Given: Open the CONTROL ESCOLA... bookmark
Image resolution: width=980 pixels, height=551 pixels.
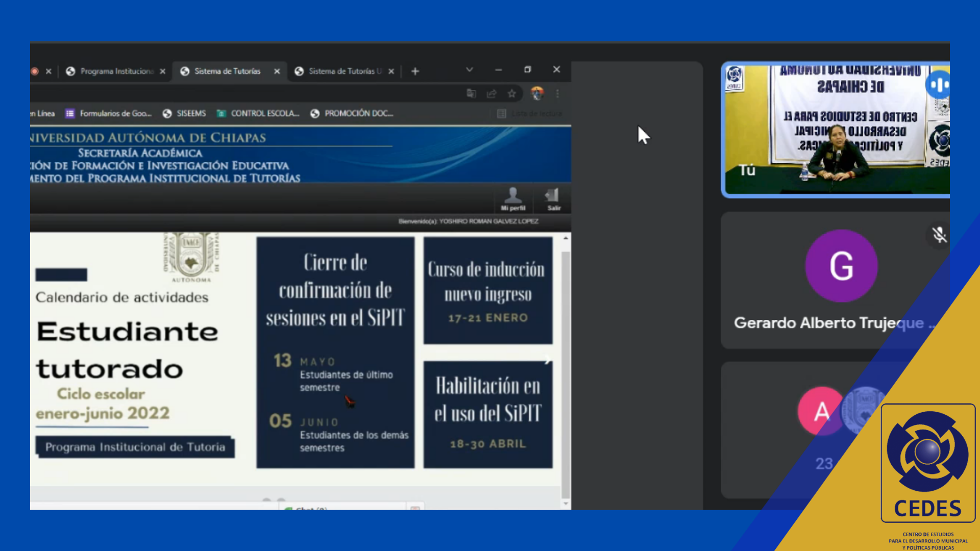Looking at the screenshot, I should [258, 113].
